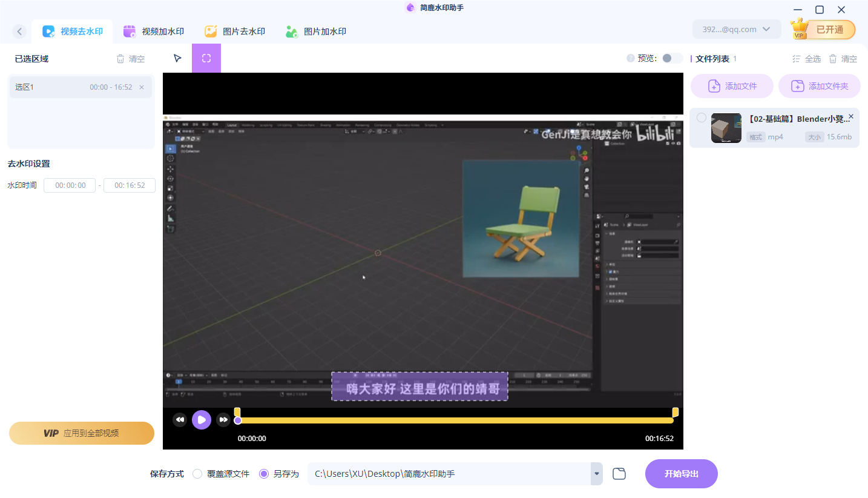This screenshot has height=498, width=868.
Task: Toggle the 预览 preview switch
Action: pyautogui.click(x=671, y=58)
